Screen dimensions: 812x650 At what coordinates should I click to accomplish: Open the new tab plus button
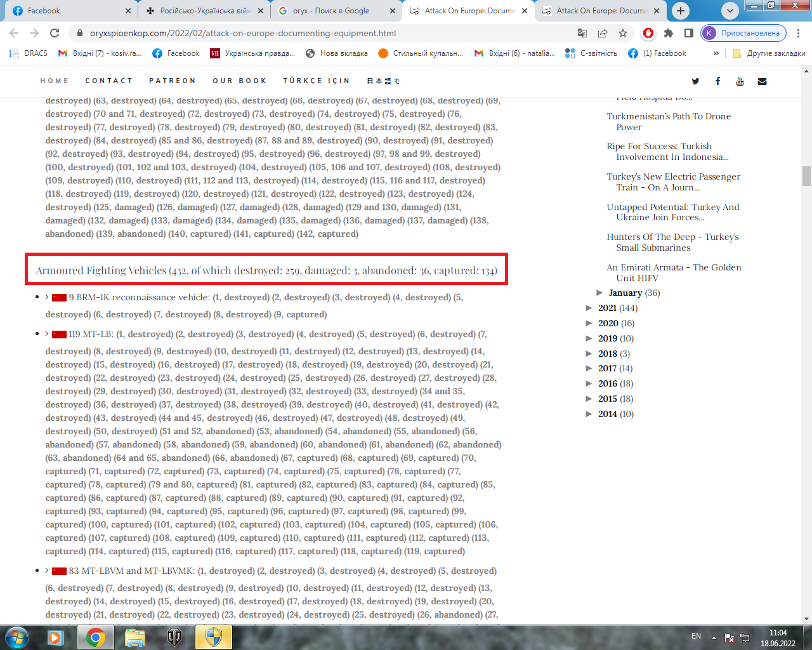tap(681, 10)
